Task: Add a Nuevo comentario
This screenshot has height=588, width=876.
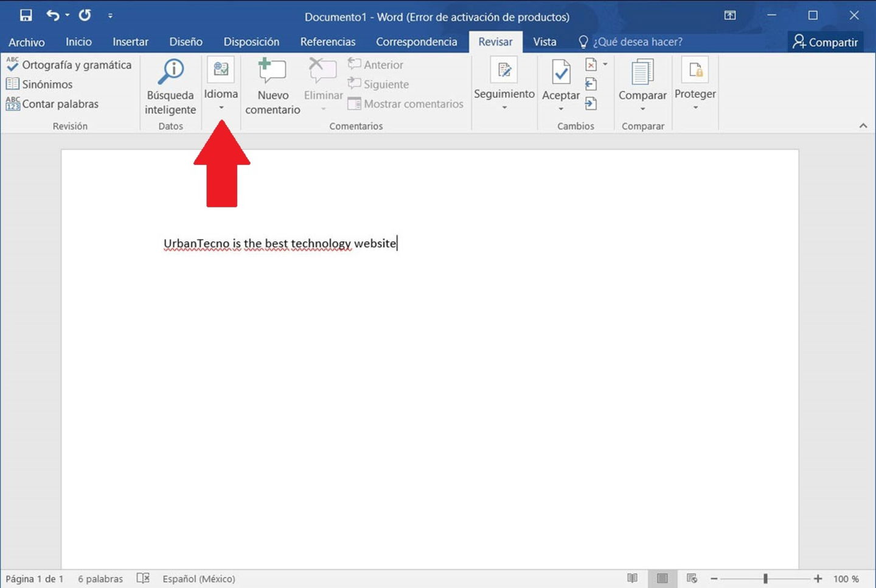Action: point(273,87)
